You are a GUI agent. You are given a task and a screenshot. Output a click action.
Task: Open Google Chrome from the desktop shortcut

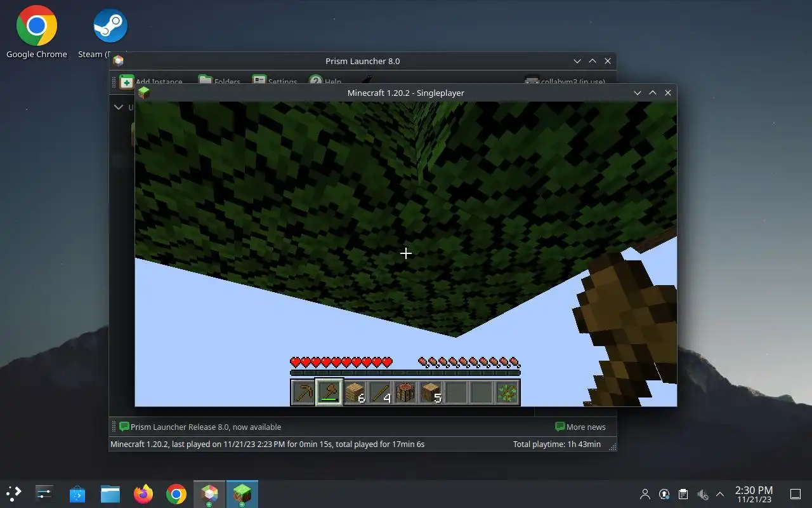[x=37, y=32]
